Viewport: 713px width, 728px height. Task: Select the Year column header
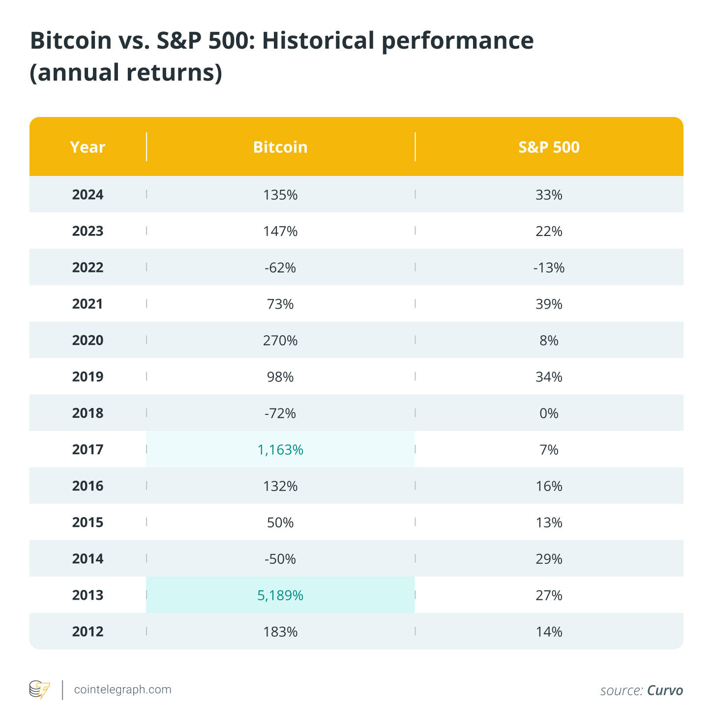tap(88, 147)
